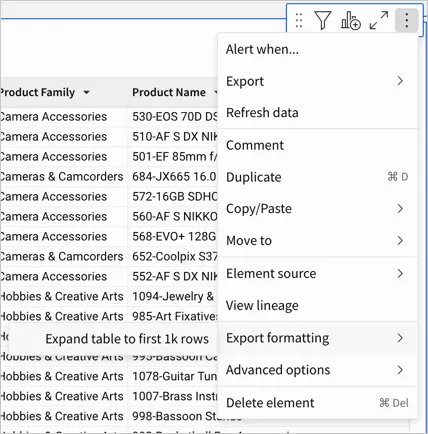
Task: Open Product Family column dropdown arrow
Action: (86, 92)
